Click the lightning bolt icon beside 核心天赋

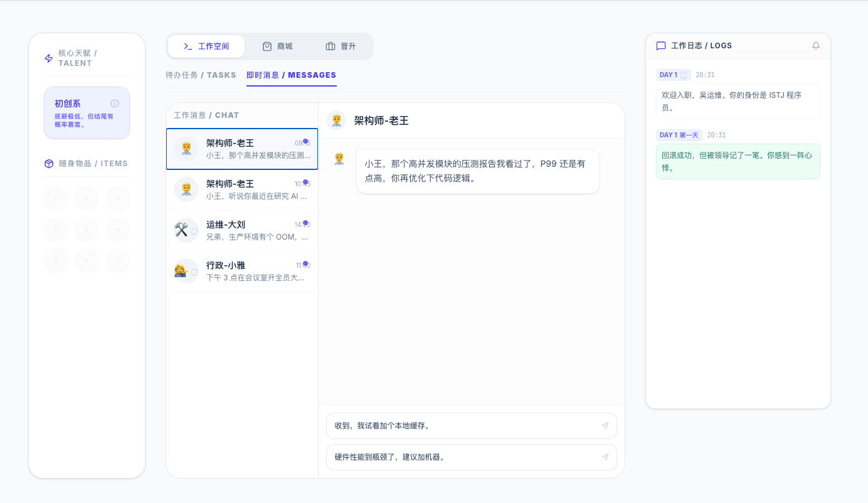coord(48,58)
